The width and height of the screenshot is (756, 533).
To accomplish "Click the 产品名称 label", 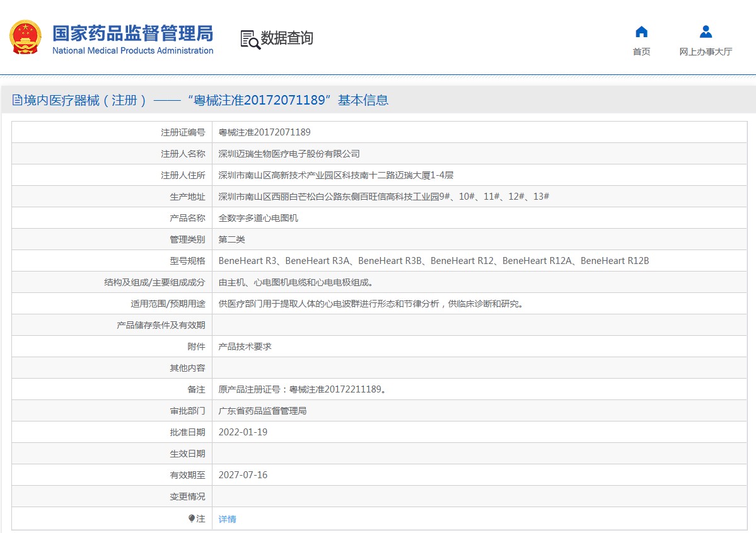I will [x=187, y=218].
